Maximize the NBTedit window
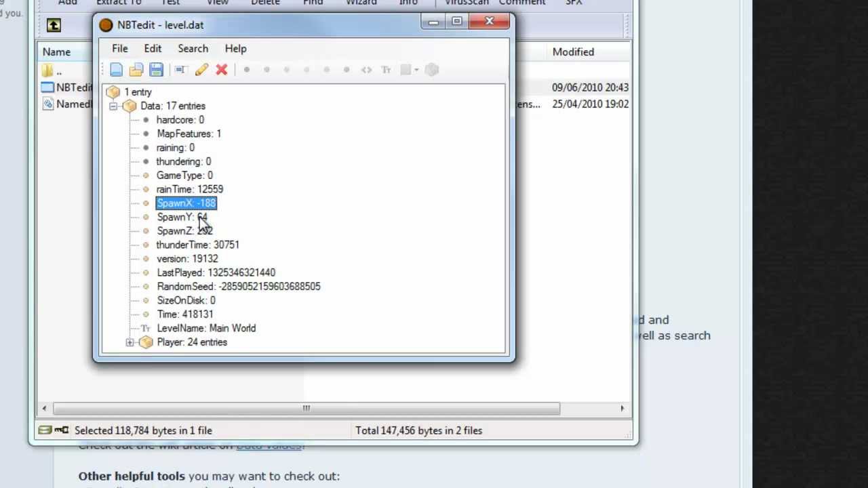Image resolution: width=868 pixels, height=488 pixels. pyautogui.click(x=456, y=22)
